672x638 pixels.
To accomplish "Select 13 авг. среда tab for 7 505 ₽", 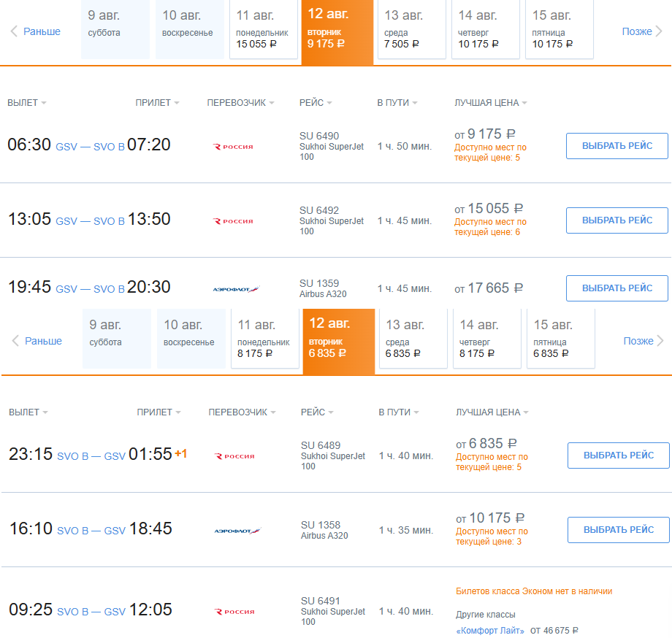I will coord(411,29).
